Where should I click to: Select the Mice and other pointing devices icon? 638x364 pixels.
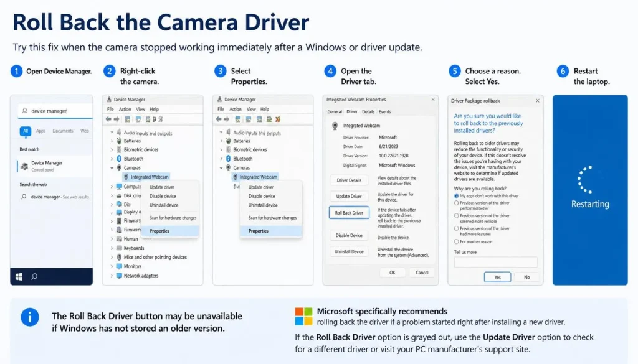pos(119,257)
